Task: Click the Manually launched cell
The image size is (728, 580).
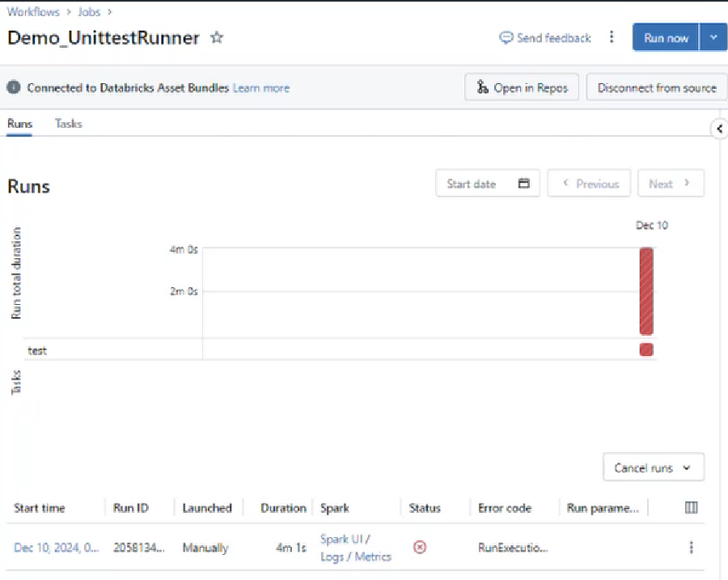Action: pyautogui.click(x=205, y=548)
